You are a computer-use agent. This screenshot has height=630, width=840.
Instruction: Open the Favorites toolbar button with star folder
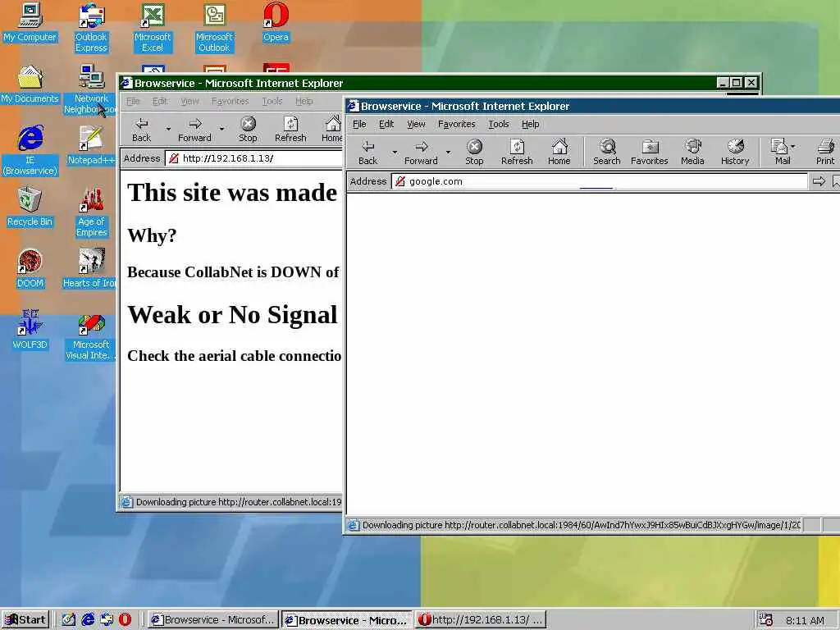click(650, 152)
